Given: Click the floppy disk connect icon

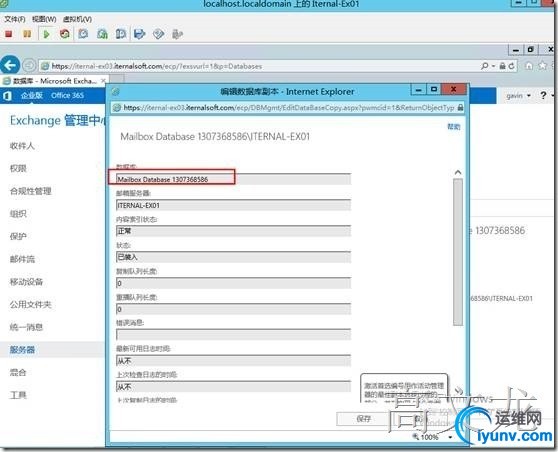Looking at the screenshot, I should [x=140, y=34].
